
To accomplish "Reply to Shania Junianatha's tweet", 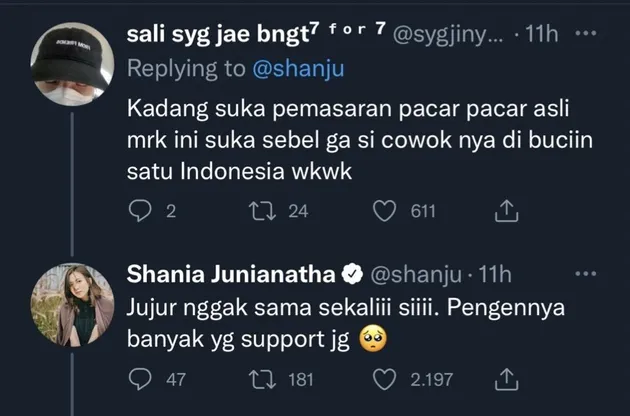I will pyautogui.click(x=140, y=379).
